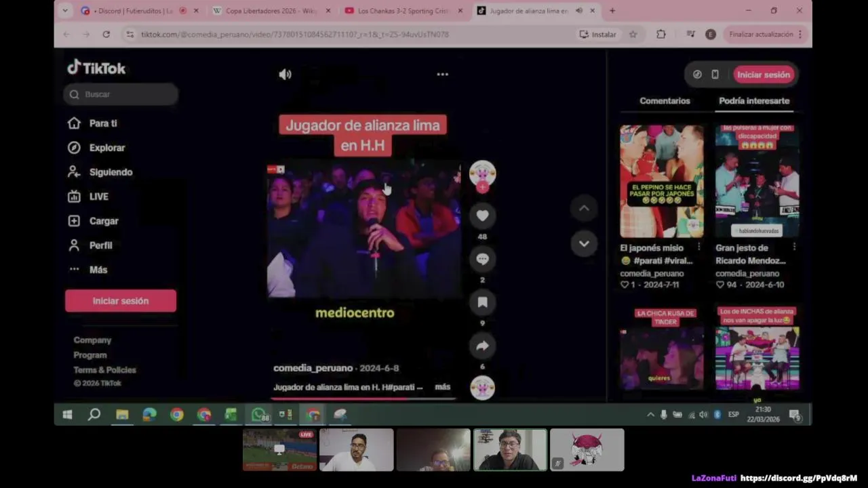Open the three-dot video options menu
Screen dimensions: 868x488
tap(443, 75)
